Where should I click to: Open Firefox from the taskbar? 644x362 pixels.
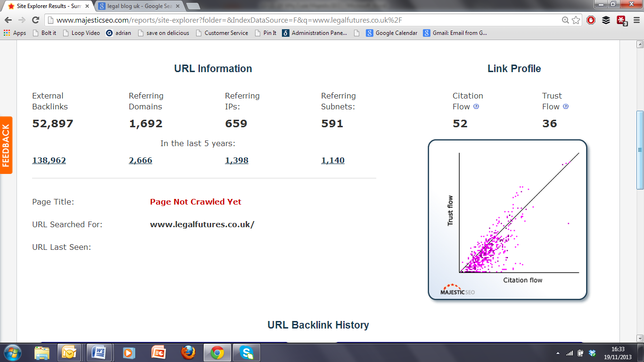tap(188, 353)
